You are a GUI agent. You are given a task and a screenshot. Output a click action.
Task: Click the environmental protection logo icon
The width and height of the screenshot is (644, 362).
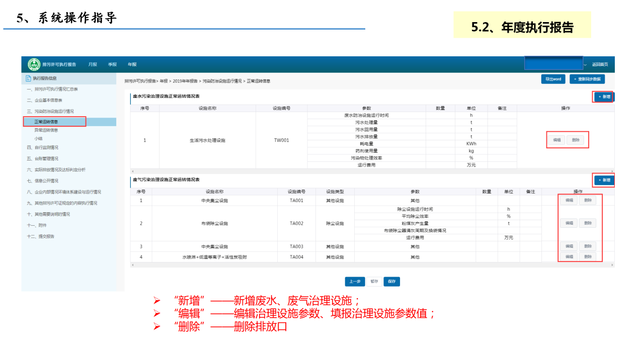pos(34,64)
